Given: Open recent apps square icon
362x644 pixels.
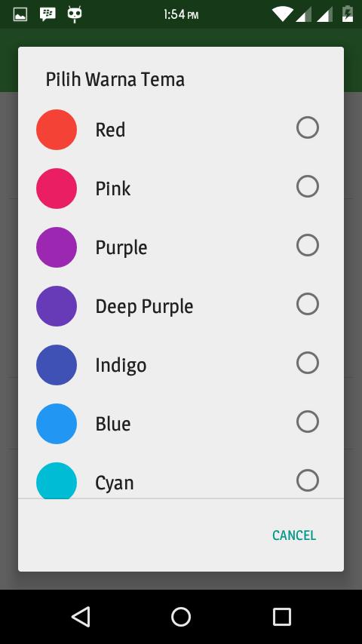Looking at the screenshot, I should 281,617.
